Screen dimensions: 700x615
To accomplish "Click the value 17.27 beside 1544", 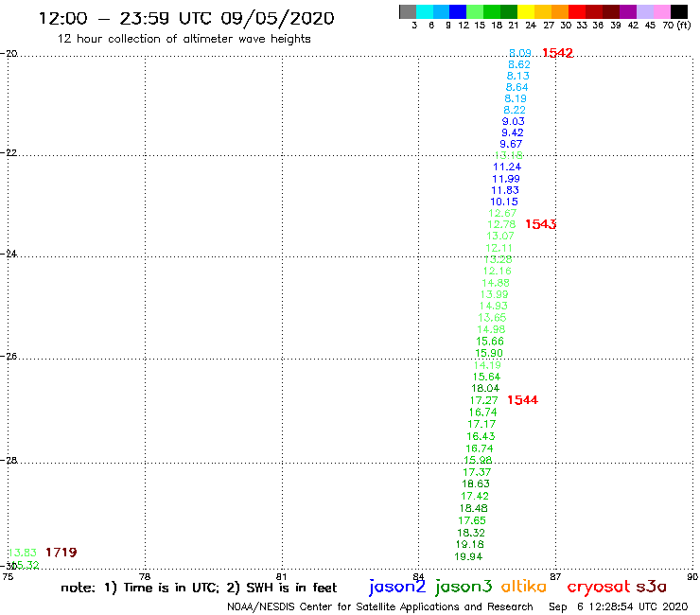I will [x=484, y=400].
